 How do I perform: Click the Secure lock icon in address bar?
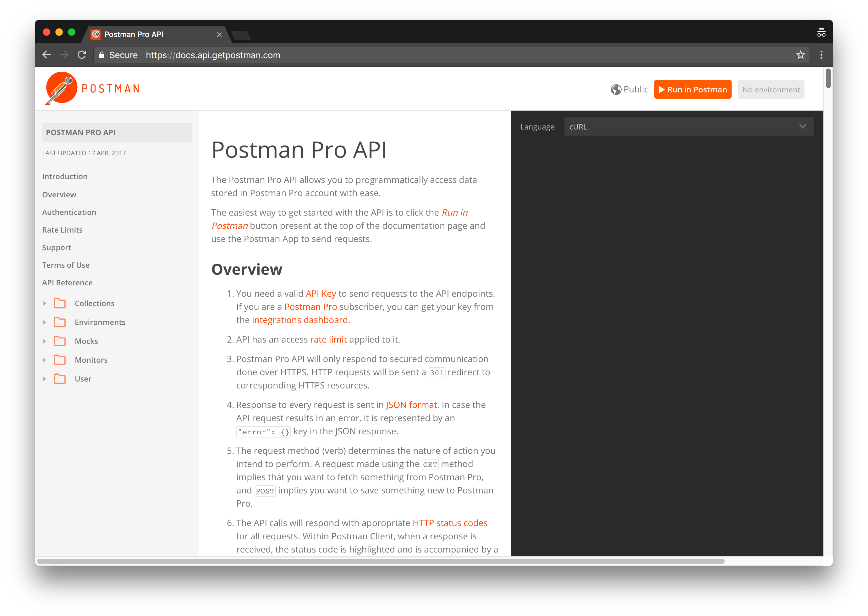102,55
